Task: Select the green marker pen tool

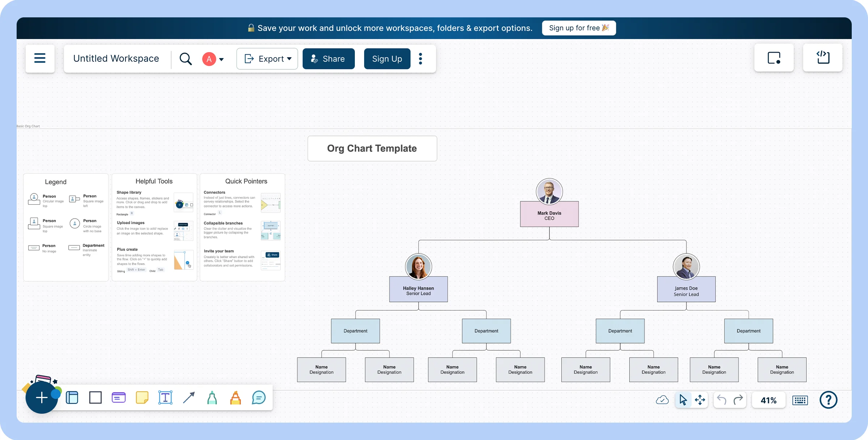Action: point(212,398)
